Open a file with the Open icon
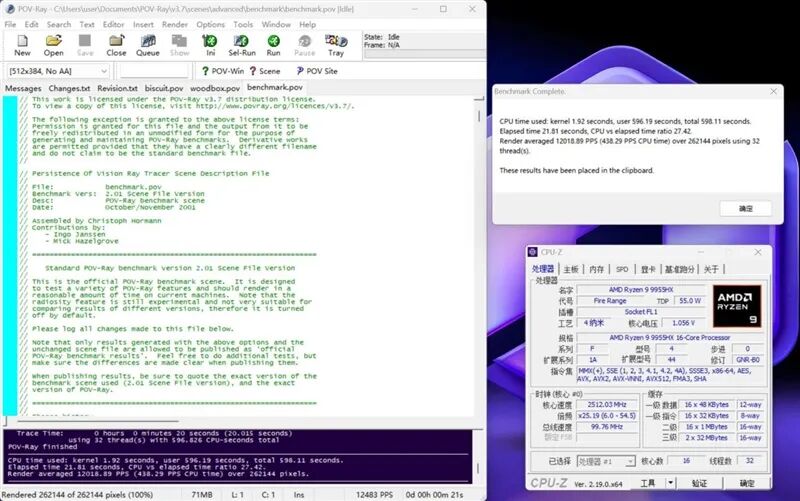This screenshot has height=501, width=800. pyautogui.click(x=54, y=45)
